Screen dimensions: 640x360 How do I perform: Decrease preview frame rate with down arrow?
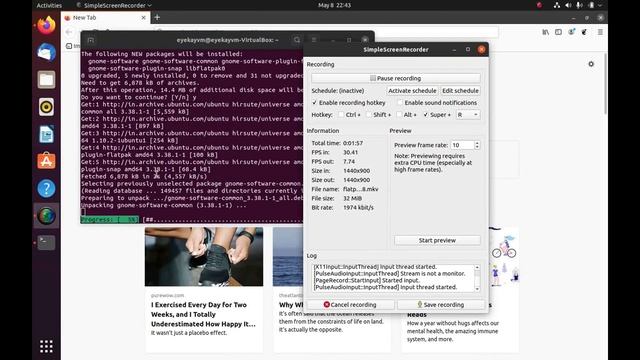pyautogui.click(x=477, y=147)
